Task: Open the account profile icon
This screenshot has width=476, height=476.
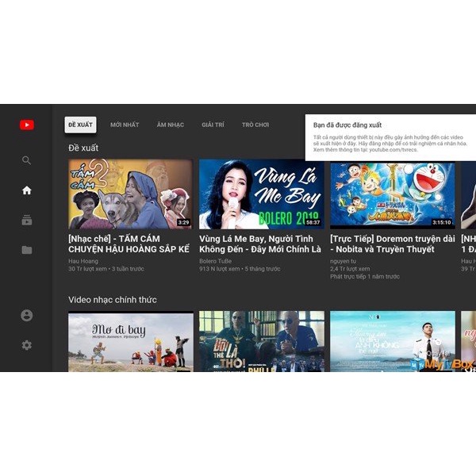Action: [x=27, y=315]
